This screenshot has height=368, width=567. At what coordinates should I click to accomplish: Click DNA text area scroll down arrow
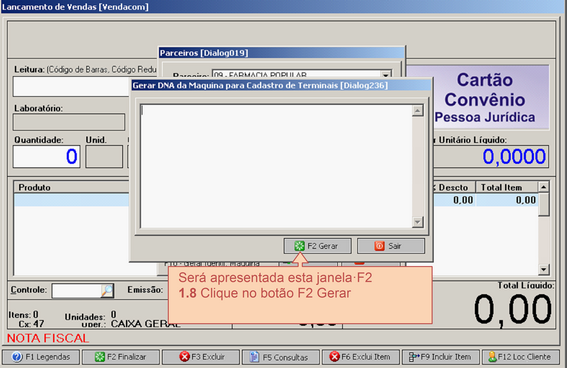(418, 222)
